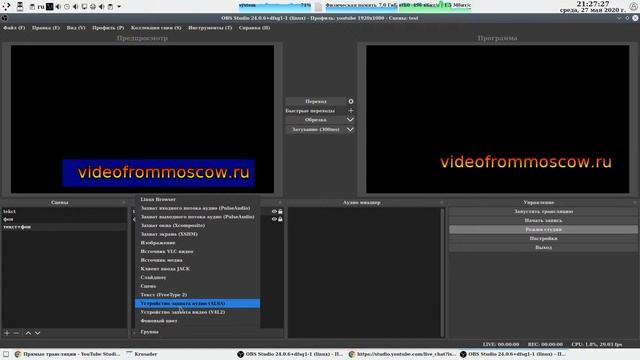Choose Изображение source type
640x360 pixels.
(198, 243)
